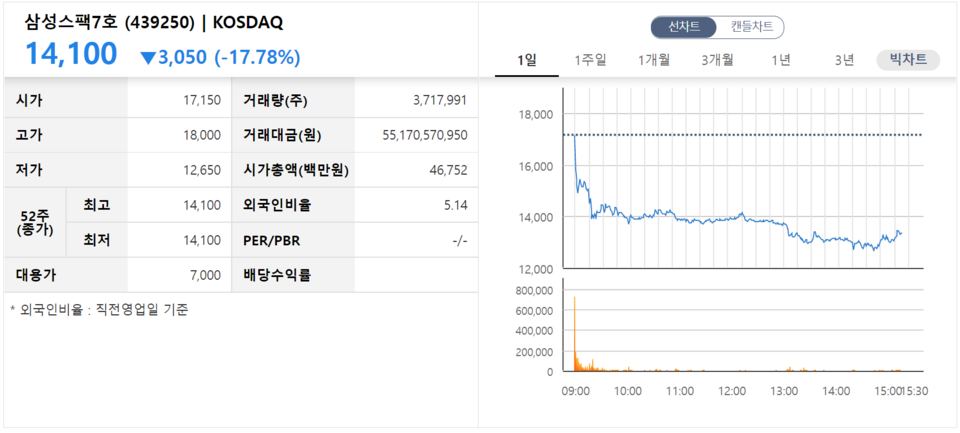Click the blue down-triangle price change icon
Screen dimensions: 960x433
click(148, 59)
